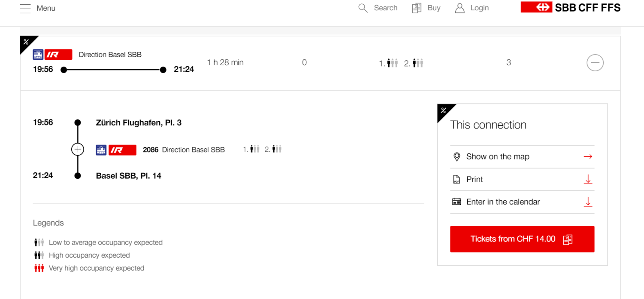Click the Legends heading
The width and height of the screenshot is (644, 299).
tap(48, 223)
